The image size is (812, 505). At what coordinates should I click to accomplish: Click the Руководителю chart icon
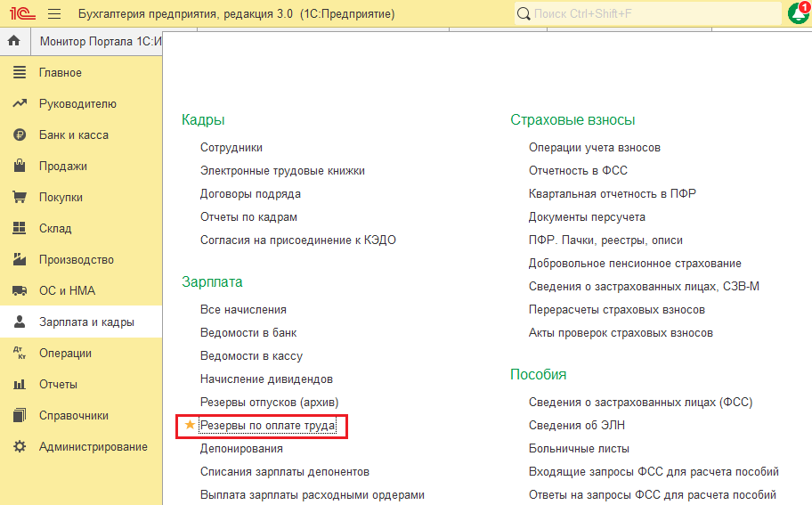(x=20, y=103)
